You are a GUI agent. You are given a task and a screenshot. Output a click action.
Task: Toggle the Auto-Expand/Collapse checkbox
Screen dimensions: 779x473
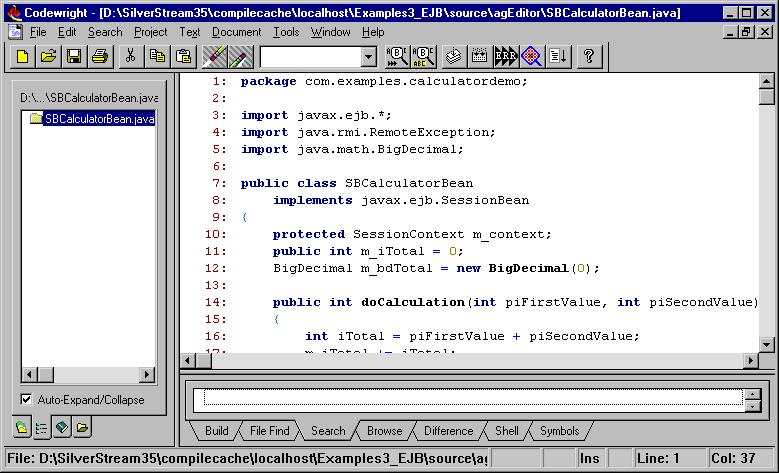(x=26, y=399)
